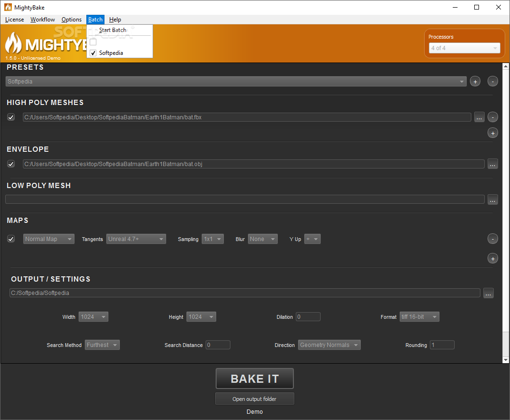The width and height of the screenshot is (510, 420).
Task: Browse for the low poly mesh file
Action: click(x=492, y=199)
